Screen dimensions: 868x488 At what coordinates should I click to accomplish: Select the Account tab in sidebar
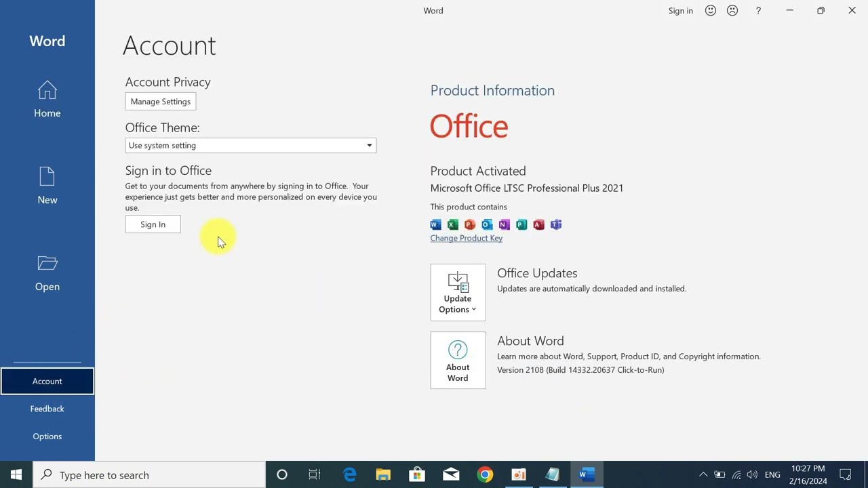[47, 381]
